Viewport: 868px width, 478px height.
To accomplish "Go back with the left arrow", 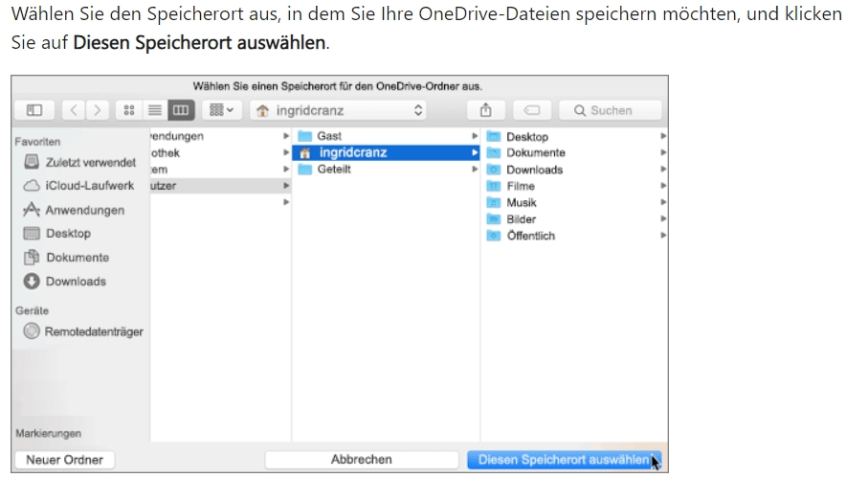I will [73, 110].
